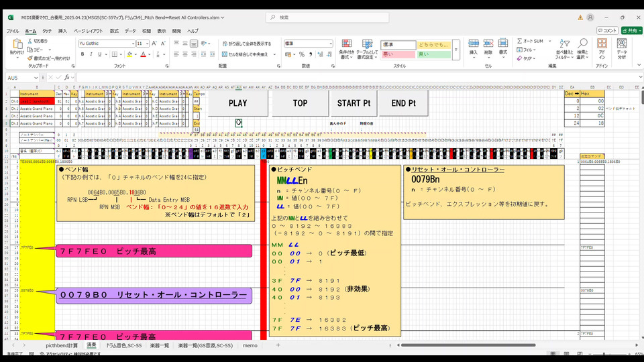
Task: Click the Format as Table icon
Action: [x=367, y=48]
